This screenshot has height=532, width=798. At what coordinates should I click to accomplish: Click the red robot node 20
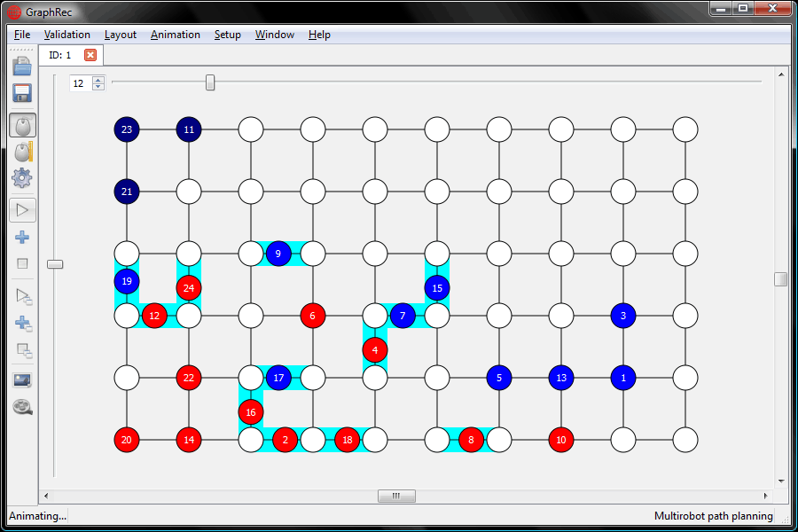click(x=127, y=440)
